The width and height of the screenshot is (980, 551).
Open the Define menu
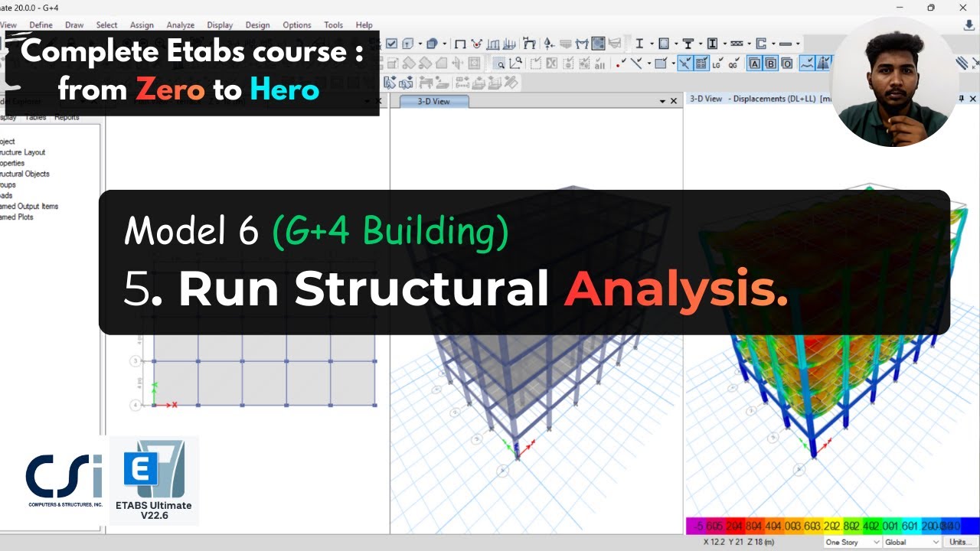[41, 25]
